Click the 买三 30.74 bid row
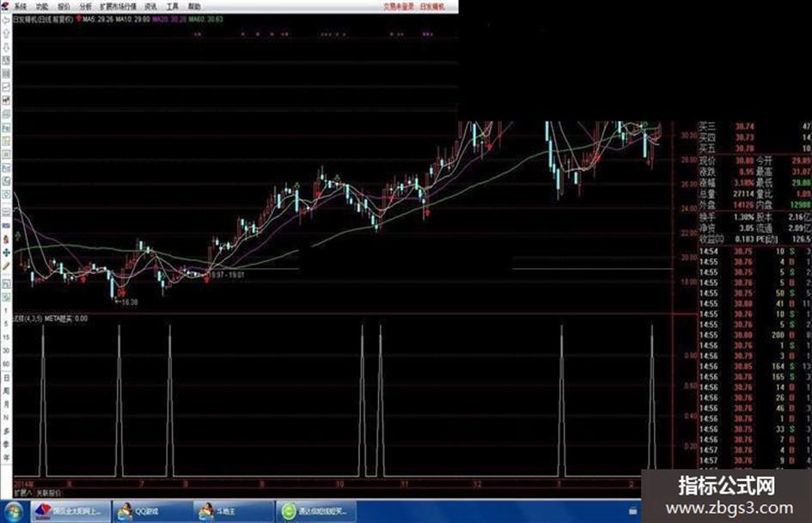This screenshot has width=812, height=523. pyautogui.click(x=754, y=126)
